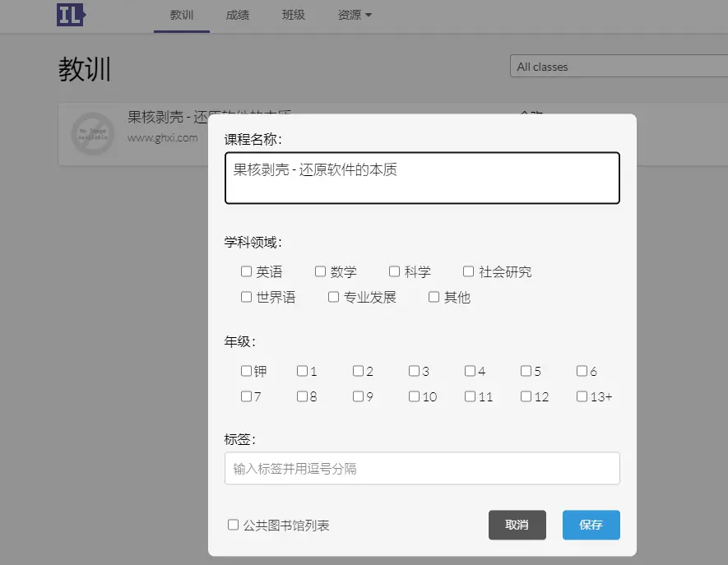Click the 标签 tags input field
The image size is (728, 565).
422,469
